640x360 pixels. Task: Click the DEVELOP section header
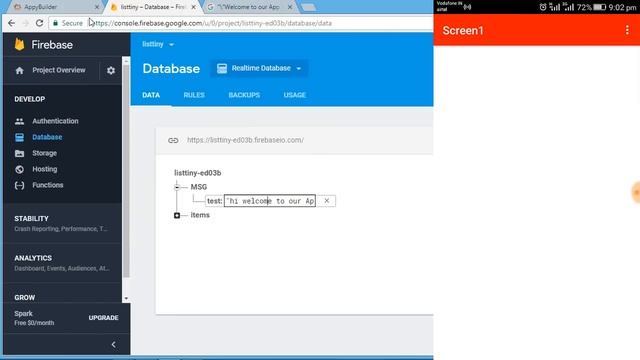tap(30, 99)
